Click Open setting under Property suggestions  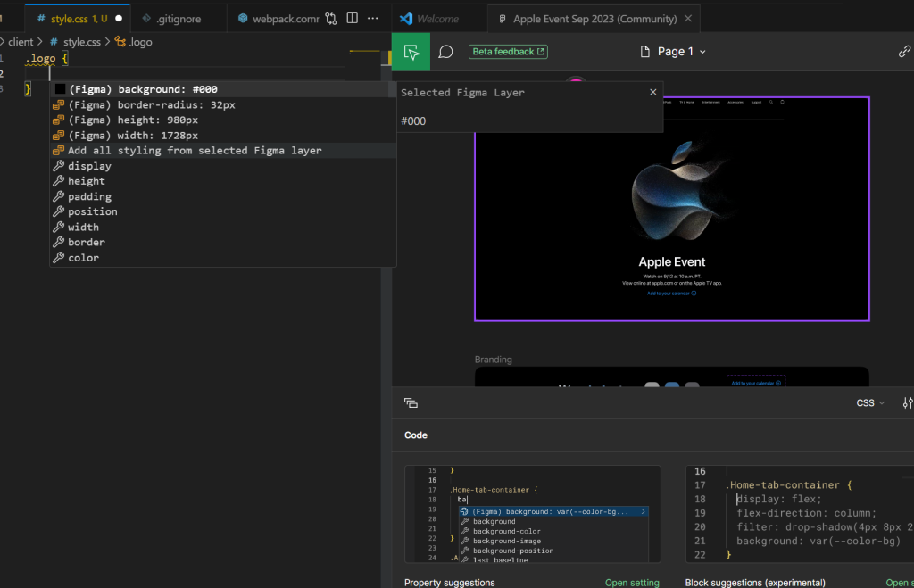632,583
